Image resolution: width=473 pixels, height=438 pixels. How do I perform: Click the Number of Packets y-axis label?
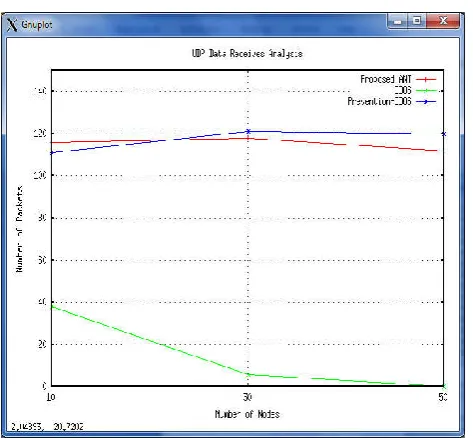click(20, 229)
